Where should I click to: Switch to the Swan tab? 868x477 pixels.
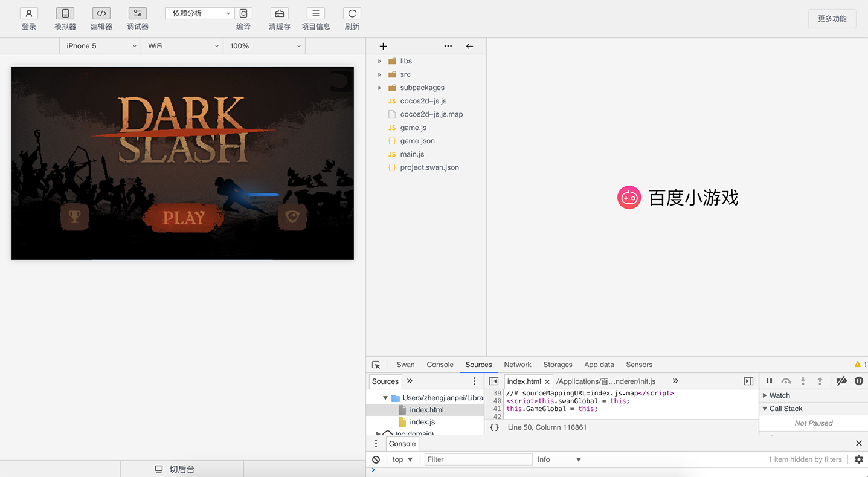click(405, 365)
